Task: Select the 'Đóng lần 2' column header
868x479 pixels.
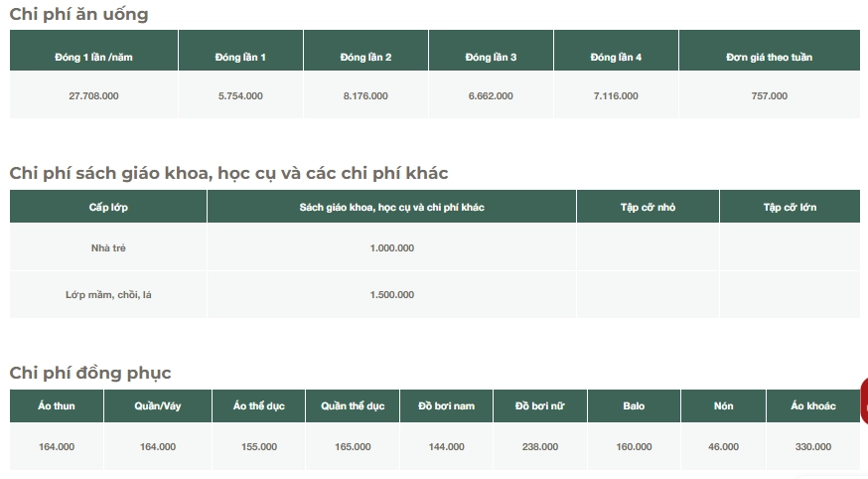Action: pyautogui.click(x=365, y=57)
